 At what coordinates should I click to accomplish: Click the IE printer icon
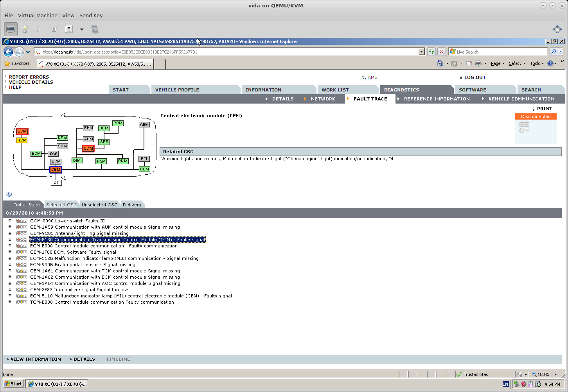[x=478, y=63]
